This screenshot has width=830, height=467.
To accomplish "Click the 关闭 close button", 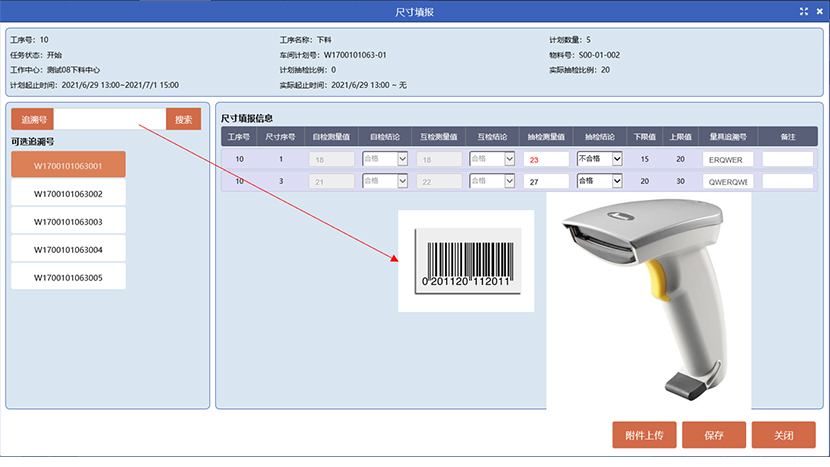I will 783,435.
